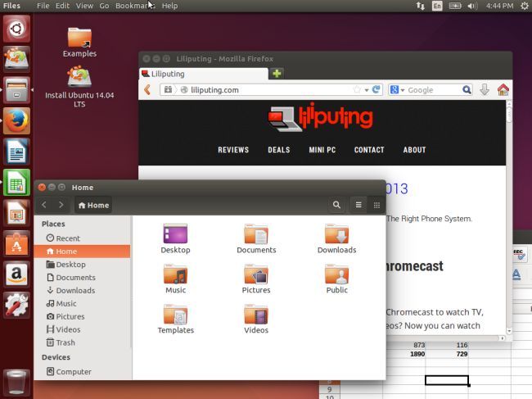Screen dimensions: 532x399
Task: Click the Firefox home button
Action: click(503, 90)
